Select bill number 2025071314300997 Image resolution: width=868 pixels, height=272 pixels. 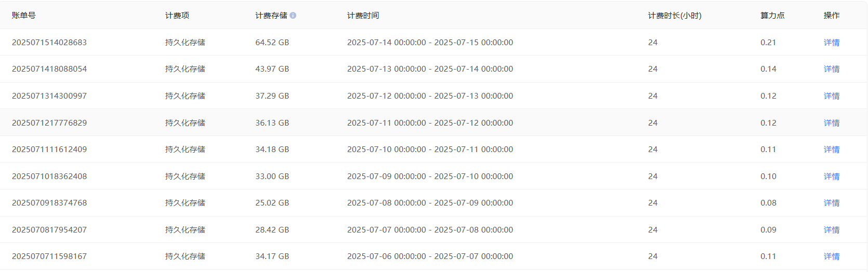click(49, 96)
